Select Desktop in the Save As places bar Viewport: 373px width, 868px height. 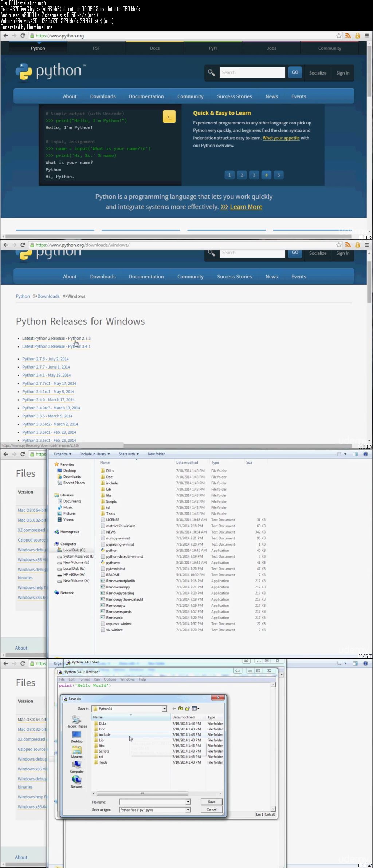(x=76, y=737)
